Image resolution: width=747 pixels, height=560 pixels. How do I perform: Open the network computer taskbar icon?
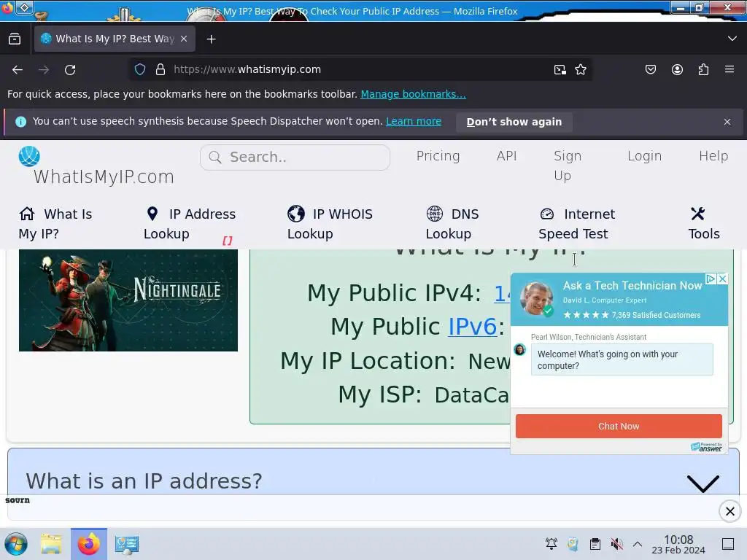point(127,544)
